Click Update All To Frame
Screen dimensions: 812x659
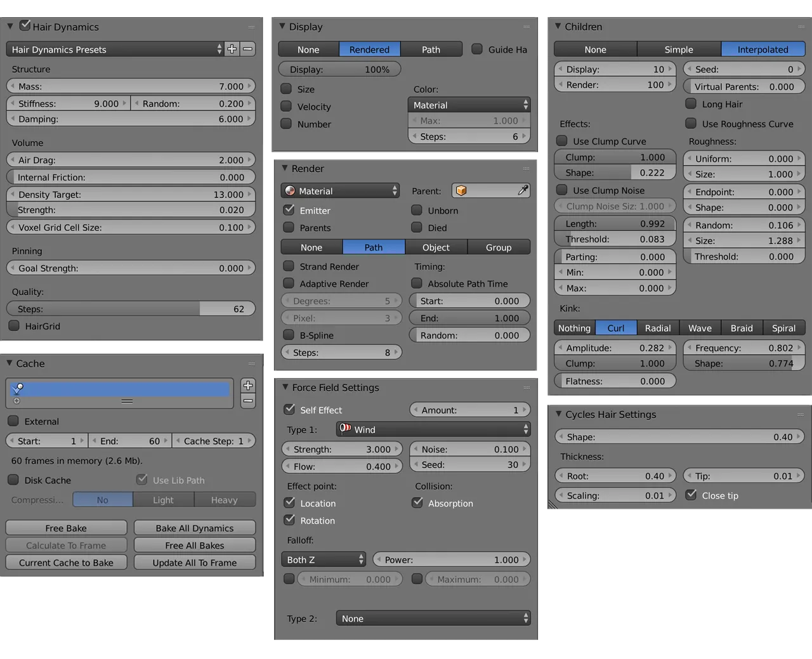[195, 562]
